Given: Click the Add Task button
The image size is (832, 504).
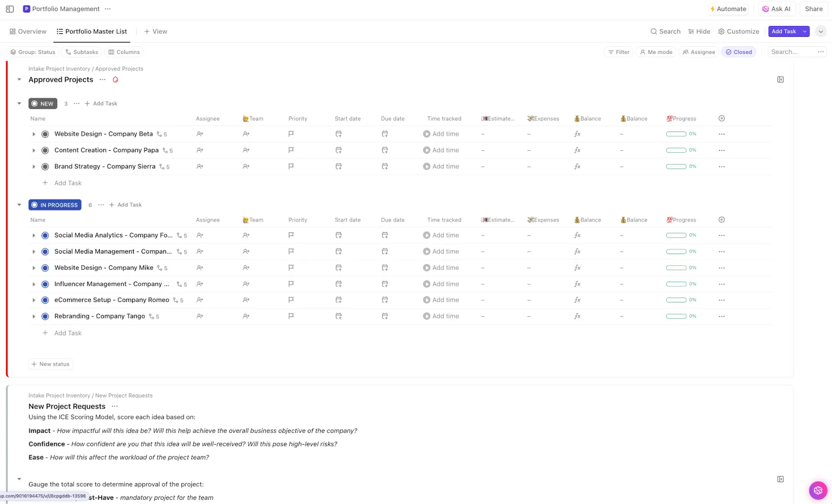Looking at the screenshot, I should click(784, 31).
